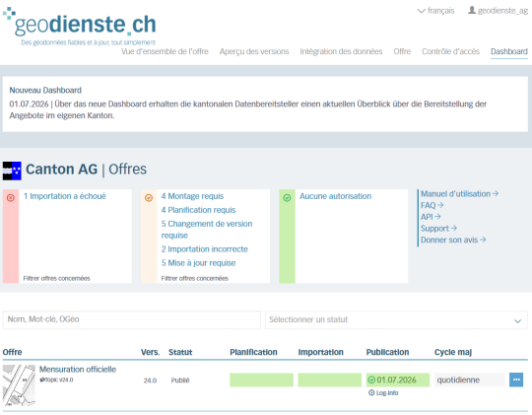Click Publication date 01.07.2026 cell

398,380
